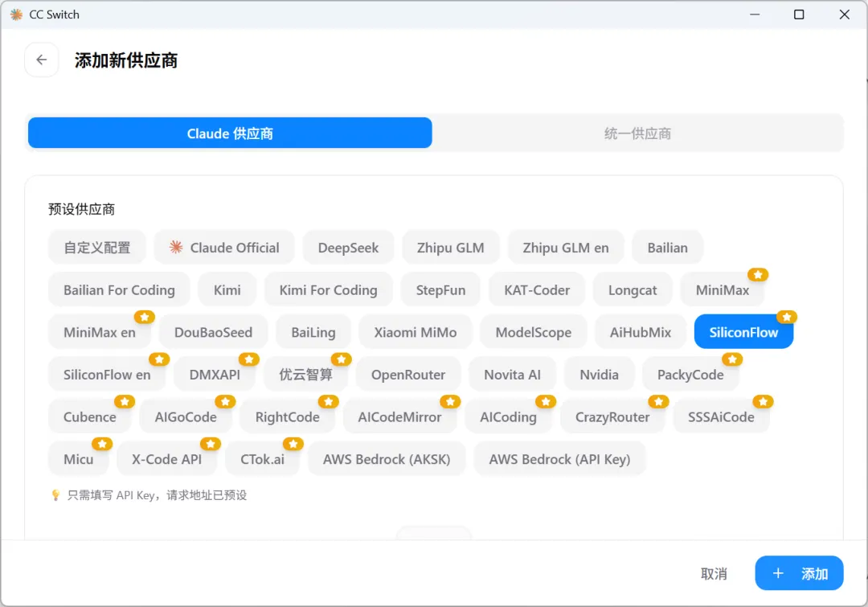Select the Micu preset
Image resolution: width=868 pixels, height=607 pixels.
point(79,459)
